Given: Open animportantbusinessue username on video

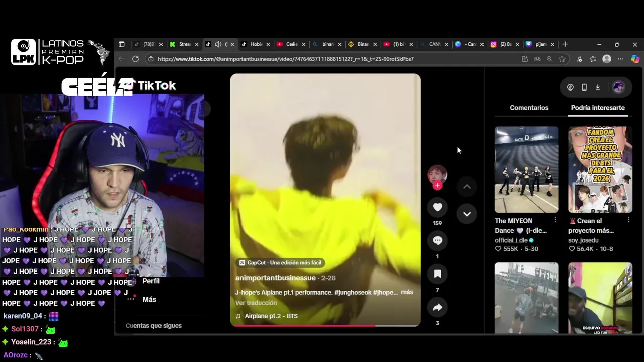Looking at the screenshot, I should pyautogui.click(x=276, y=278).
